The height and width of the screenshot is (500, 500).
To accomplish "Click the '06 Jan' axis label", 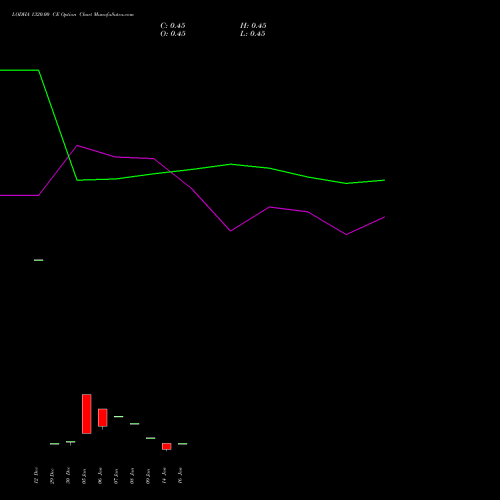I will [100, 476].
